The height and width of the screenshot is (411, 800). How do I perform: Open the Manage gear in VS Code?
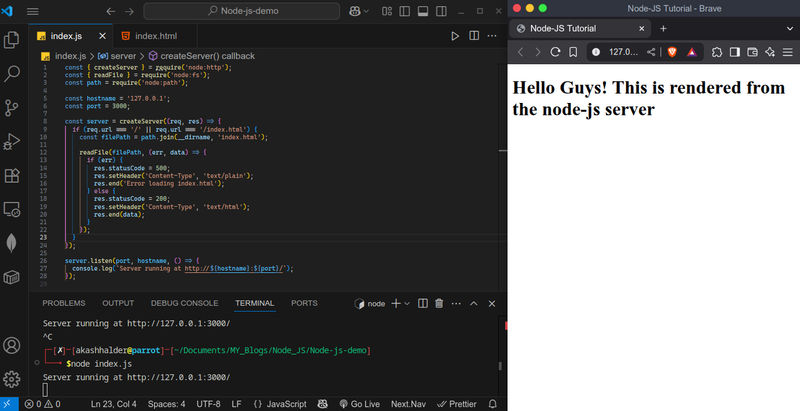tap(11, 379)
